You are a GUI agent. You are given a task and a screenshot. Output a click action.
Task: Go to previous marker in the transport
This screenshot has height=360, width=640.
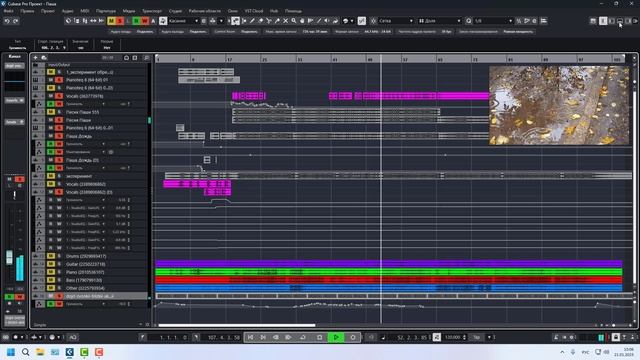pyautogui.click(x=250, y=338)
